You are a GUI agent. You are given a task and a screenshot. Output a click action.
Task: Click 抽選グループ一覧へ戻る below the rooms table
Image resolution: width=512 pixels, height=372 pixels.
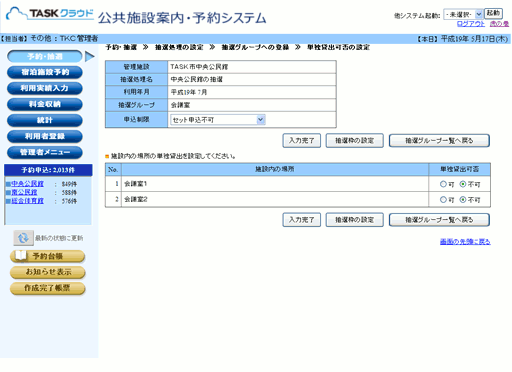click(439, 220)
